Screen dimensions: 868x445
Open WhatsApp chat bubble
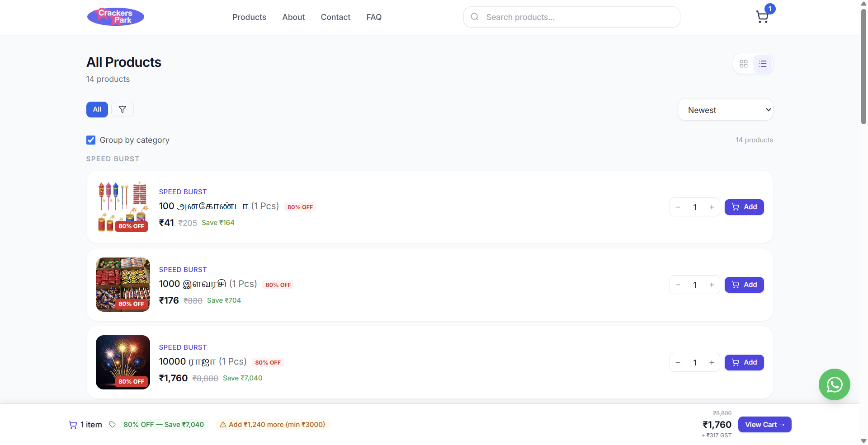click(x=834, y=384)
